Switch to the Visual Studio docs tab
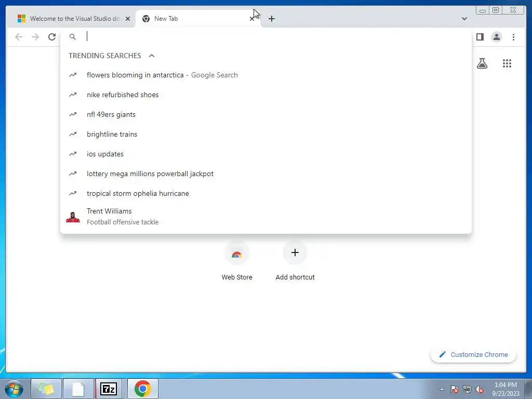The image size is (532, 399). click(x=70, y=19)
